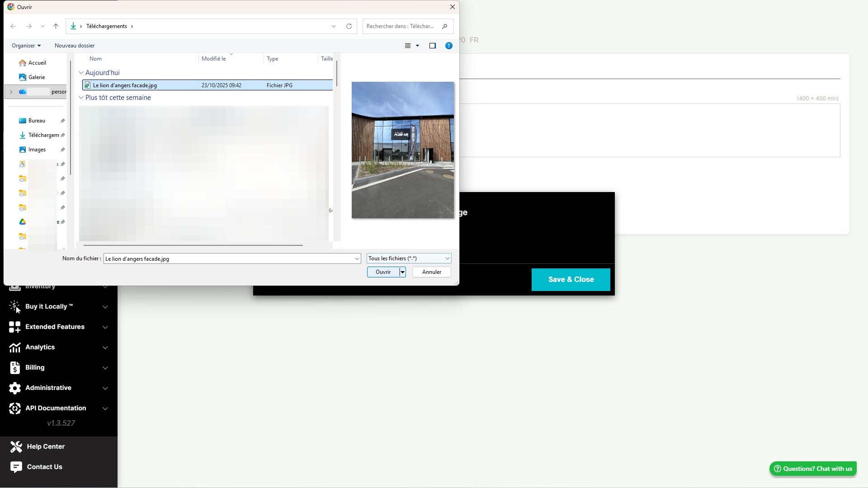
Task: Open Help Center tools icon
Action: click(16, 446)
